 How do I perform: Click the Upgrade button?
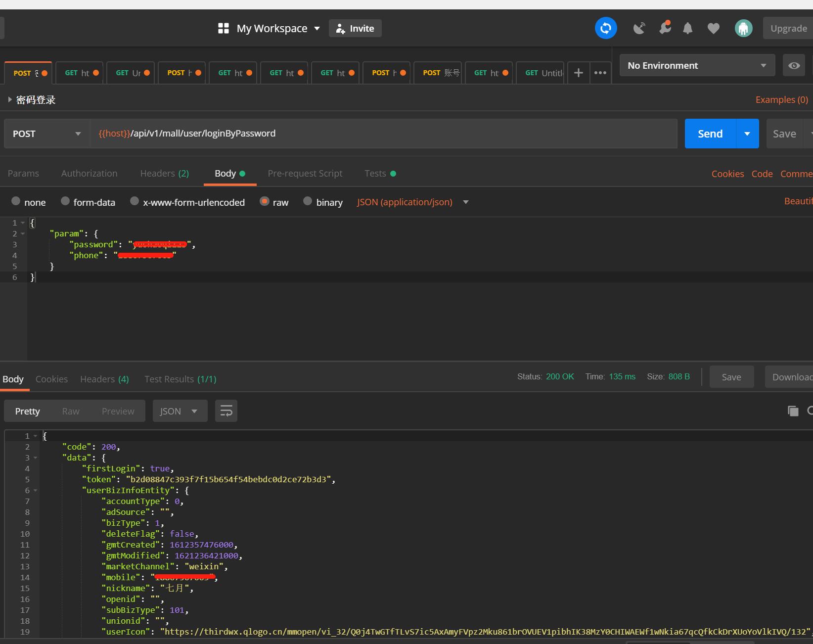tap(788, 28)
